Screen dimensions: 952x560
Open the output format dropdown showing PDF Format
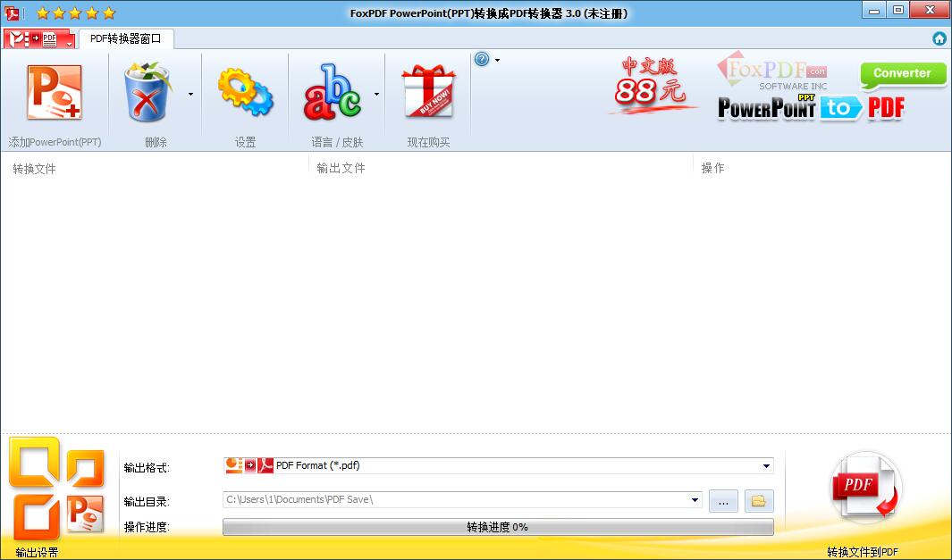(765, 465)
